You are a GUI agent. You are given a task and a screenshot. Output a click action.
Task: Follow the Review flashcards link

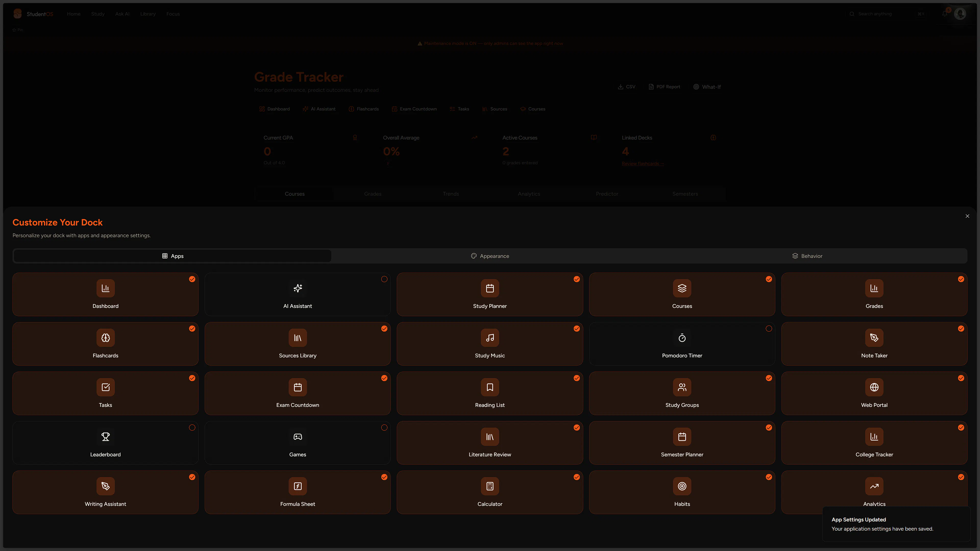tap(643, 164)
